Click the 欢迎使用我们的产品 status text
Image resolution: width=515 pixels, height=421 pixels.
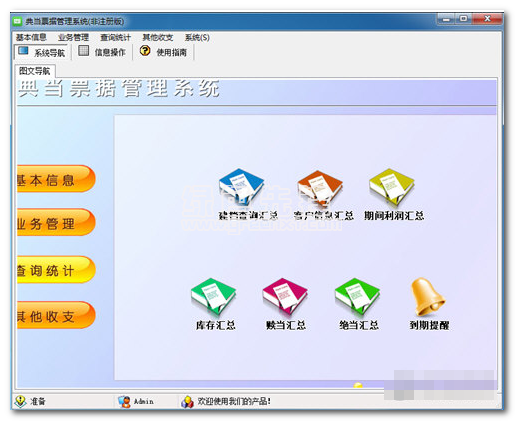(x=234, y=401)
